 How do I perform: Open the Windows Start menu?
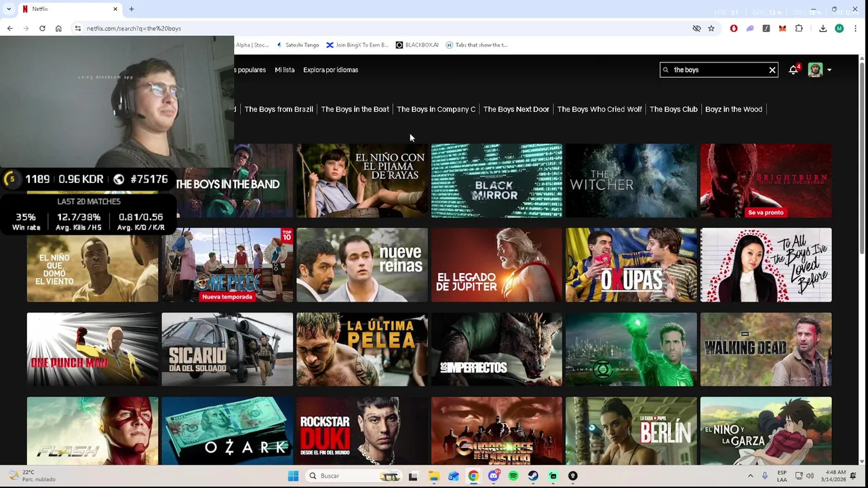[293, 476]
